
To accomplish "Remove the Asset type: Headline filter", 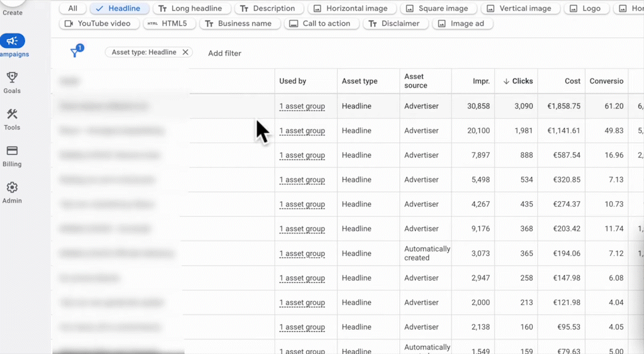I will pos(185,53).
